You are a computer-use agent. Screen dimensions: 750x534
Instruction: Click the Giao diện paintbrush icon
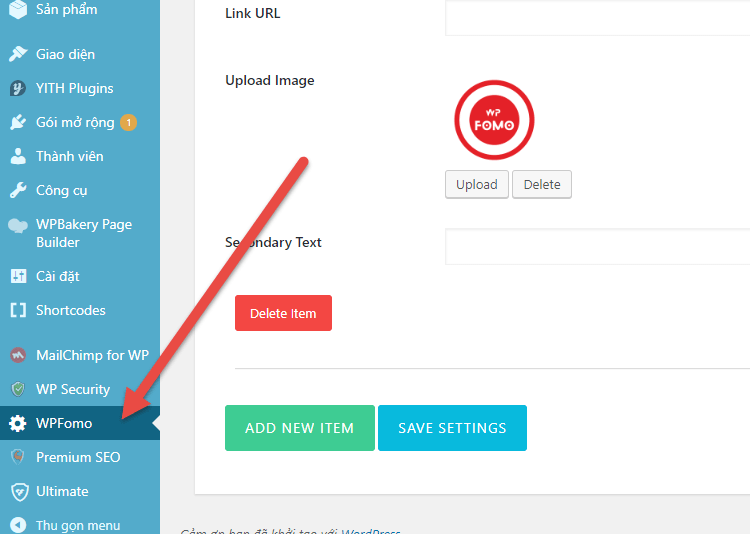pos(18,54)
